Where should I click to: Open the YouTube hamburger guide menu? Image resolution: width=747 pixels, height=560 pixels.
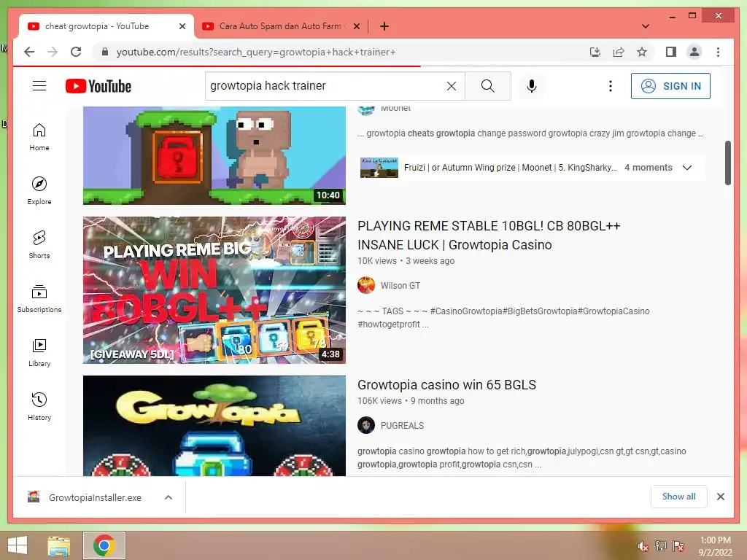(x=39, y=86)
